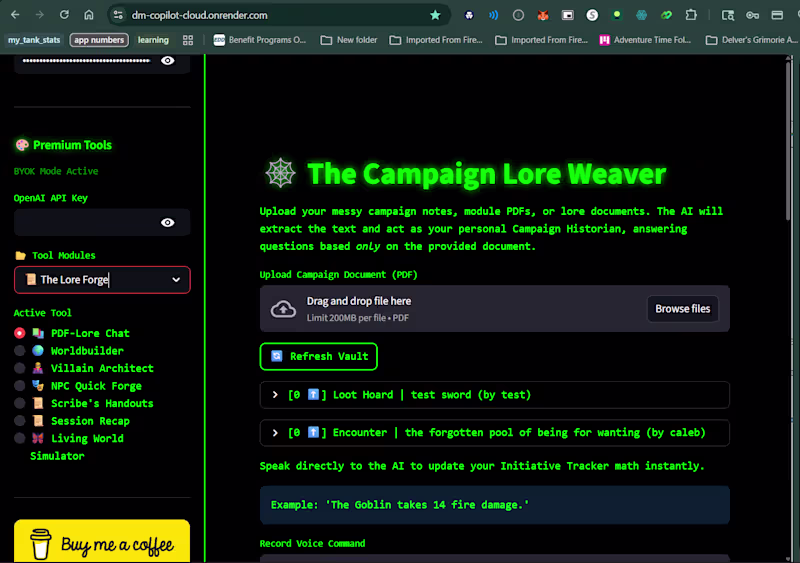Upvote the Encounter forgotten pool entry
Screen dimensions: 800x563
(x=313, y=432)
